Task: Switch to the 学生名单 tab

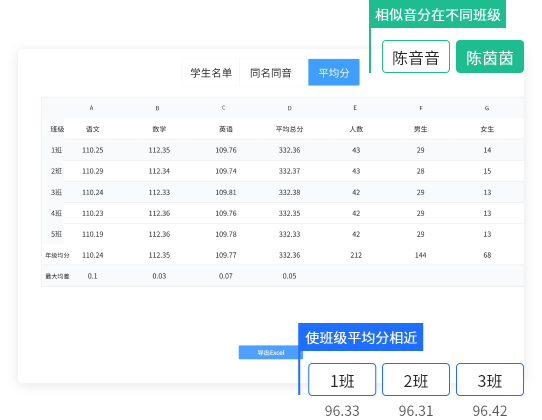Action: tap(211, 73)
